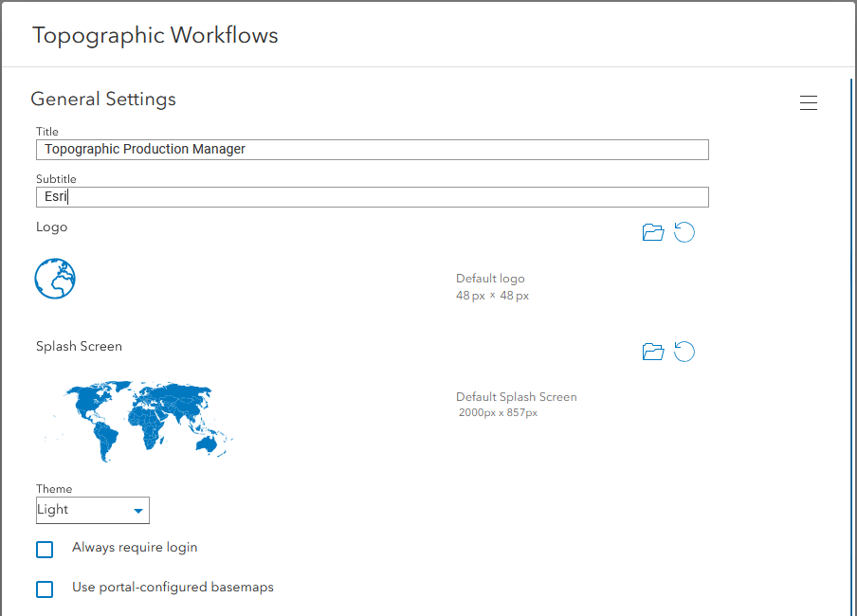The width and height of the screenshot is (857, 616).
Task: Reset the logo to default using the reset icon
Action: pos(684,231)
